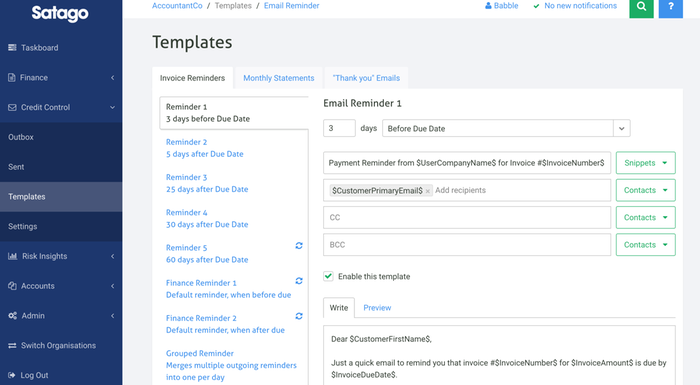Open the Snippets dropdown

pos(646,163)
